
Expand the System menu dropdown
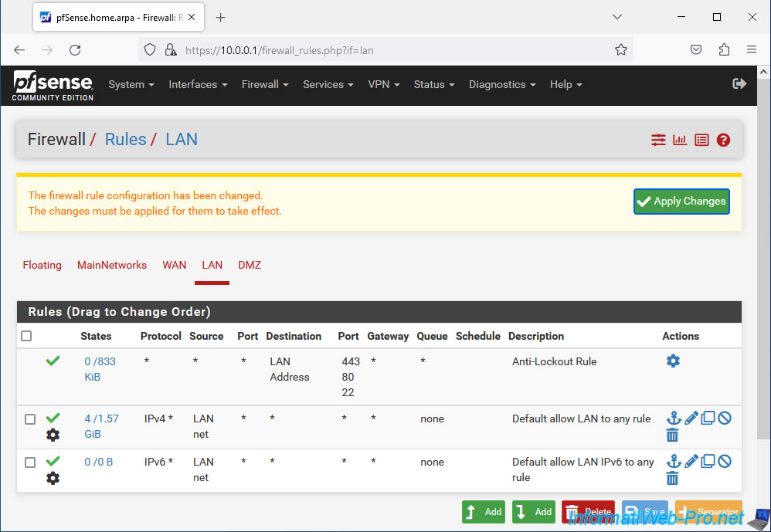click(x=131, y=85)
